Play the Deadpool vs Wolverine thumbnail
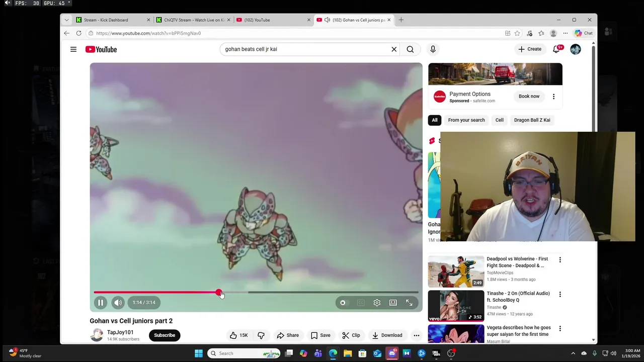This screenshot has height=362, width=644. coord(456,271)
